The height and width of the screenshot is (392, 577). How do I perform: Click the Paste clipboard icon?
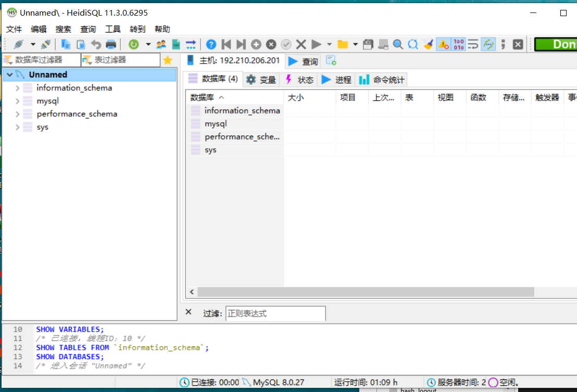point(81,44)
